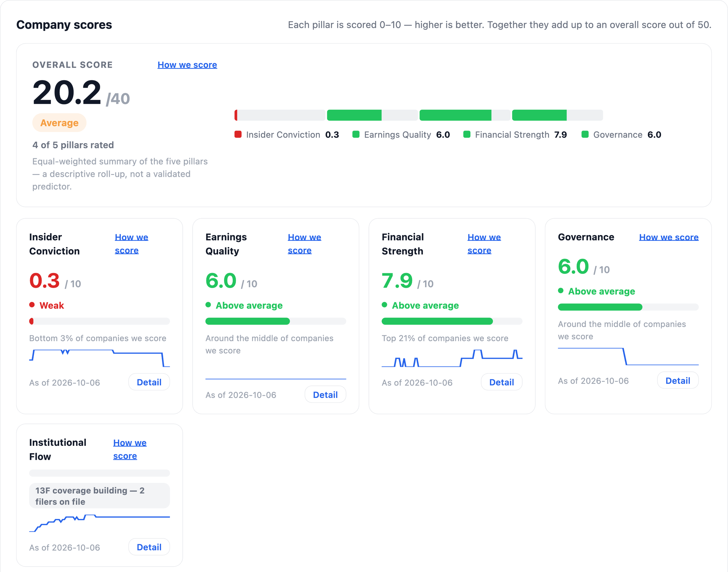This screenshot has height=572, width=728.
Task: Click the green Financial Strength legend swatch
Action: tap(467, 134)
